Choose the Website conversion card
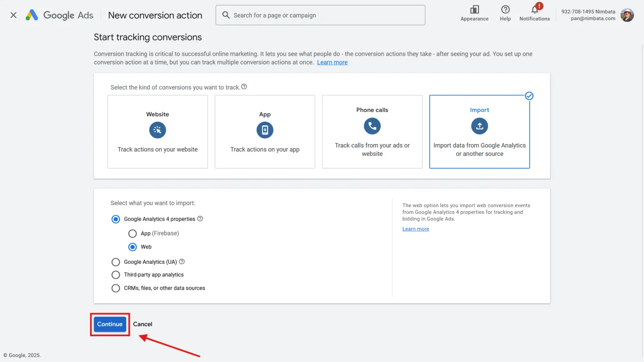 [x=157, y=132]
